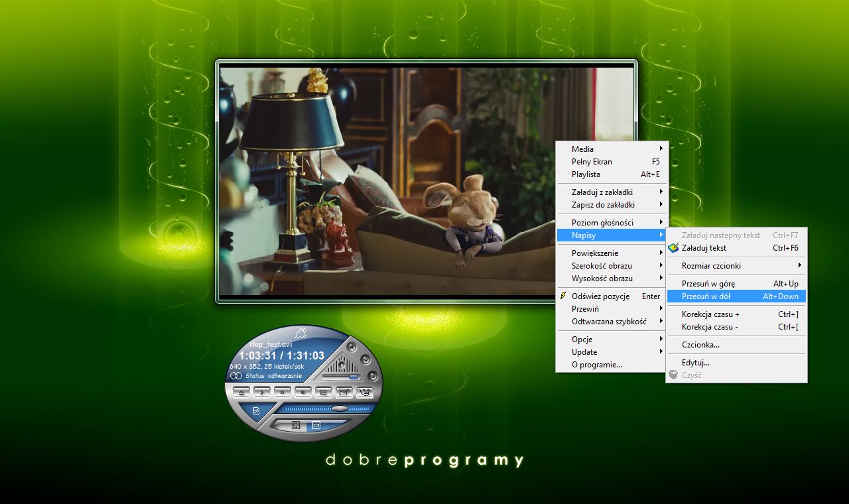Move the blue seek bar handle
This screenshot has height=504, width=849.
click(340, 409)
